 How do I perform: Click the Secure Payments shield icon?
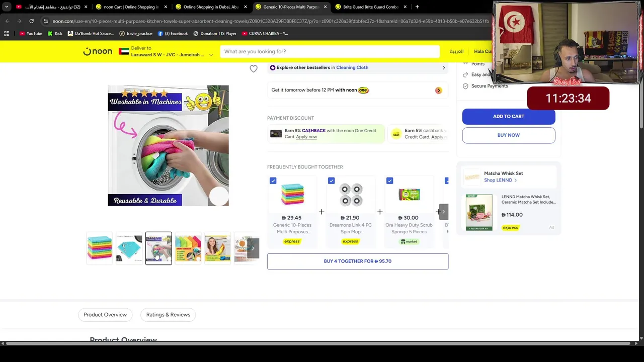pyautogui.click(x=465, y=86)
